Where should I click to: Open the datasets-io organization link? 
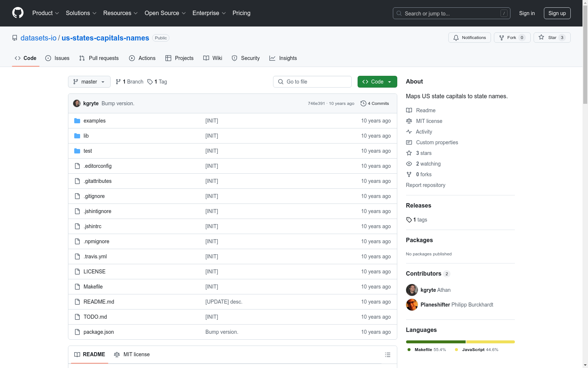tap(39, 38)
